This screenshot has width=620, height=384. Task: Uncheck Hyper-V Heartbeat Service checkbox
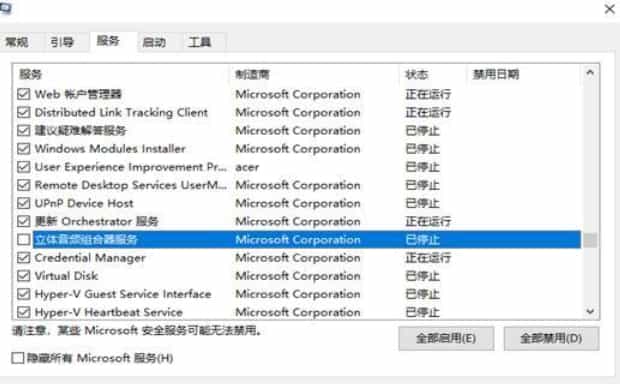(24, 312)
